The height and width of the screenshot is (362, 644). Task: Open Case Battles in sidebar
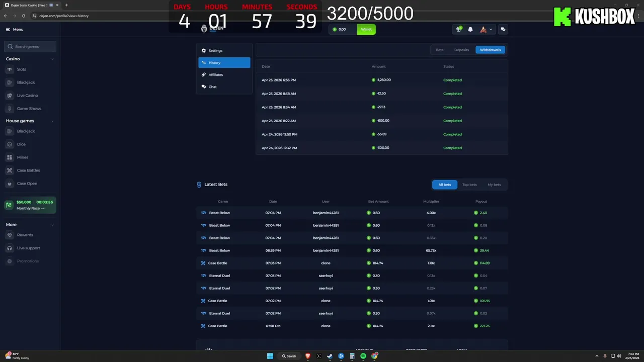pos(28,170)
